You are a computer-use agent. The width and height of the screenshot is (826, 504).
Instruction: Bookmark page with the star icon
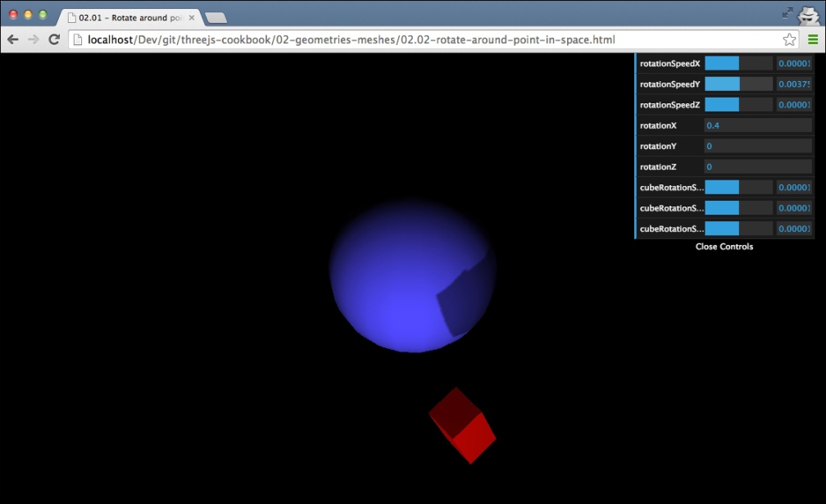(788, 39)
